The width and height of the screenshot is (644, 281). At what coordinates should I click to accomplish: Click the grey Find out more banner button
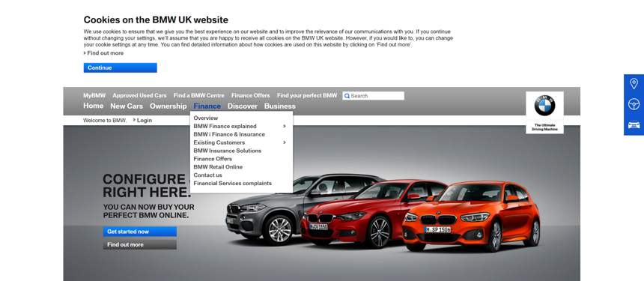[139, 245]
